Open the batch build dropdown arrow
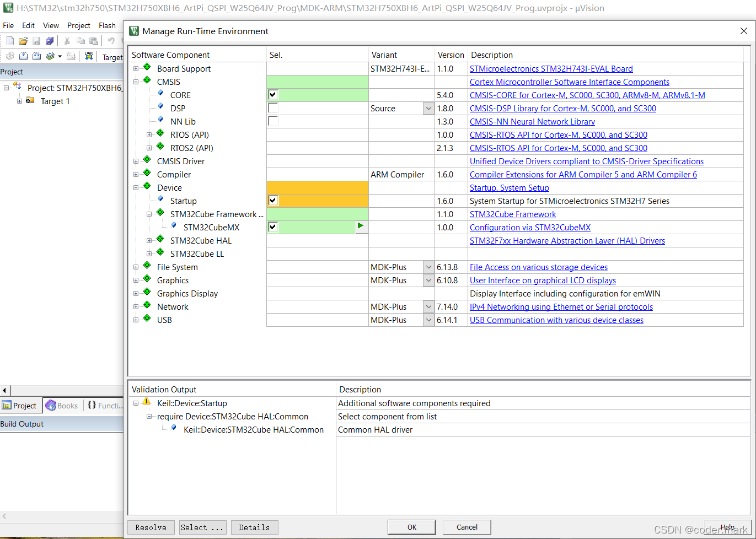The height and width of the screenshot is (539, 756). click(60, 56)
